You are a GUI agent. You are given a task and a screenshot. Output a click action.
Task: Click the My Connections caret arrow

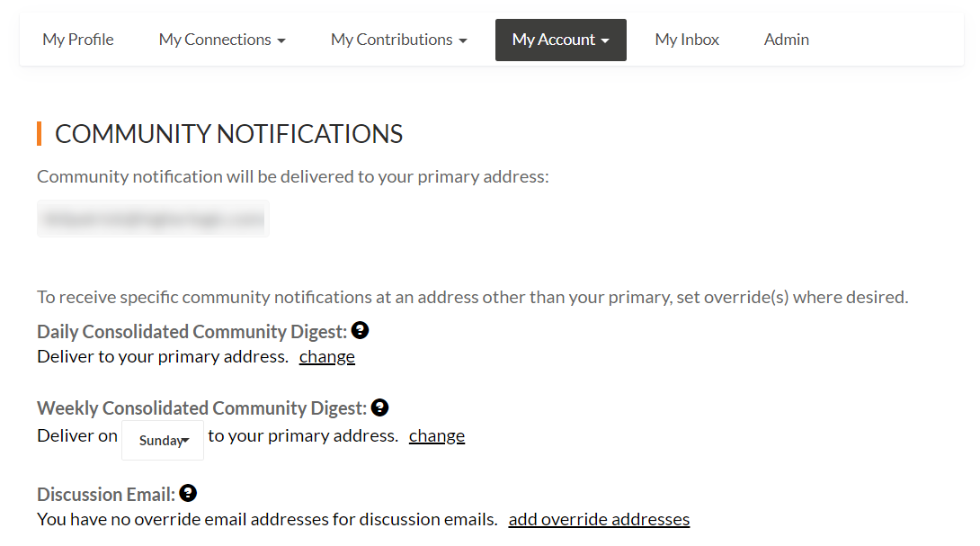coord(282,40)
